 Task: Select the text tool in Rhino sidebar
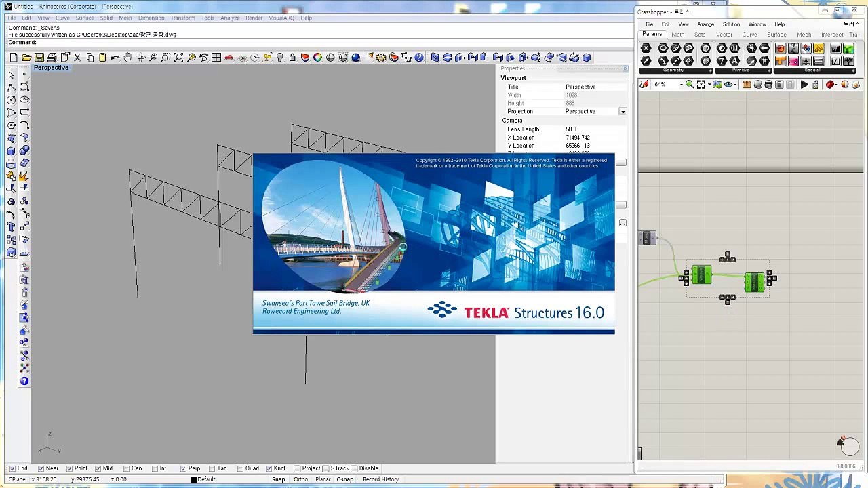tap(11, 227)
